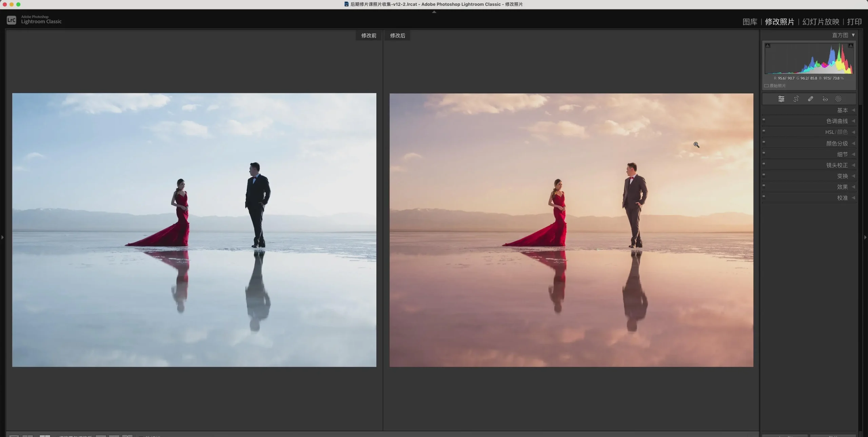Image resolution: width=868 pixels, height=437 pixels.
Task: Click the Lightroom Classic LrC logo
Action: [x=11, y=20]
